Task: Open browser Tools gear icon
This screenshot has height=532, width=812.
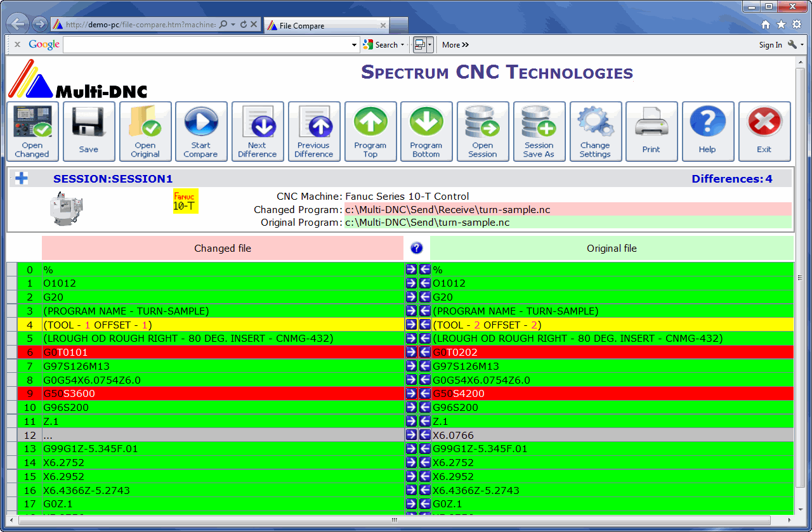Action: 796,25
